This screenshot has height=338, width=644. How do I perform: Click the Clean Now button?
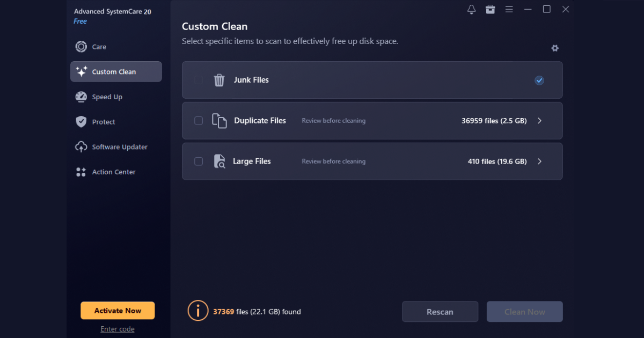[525, 312]
